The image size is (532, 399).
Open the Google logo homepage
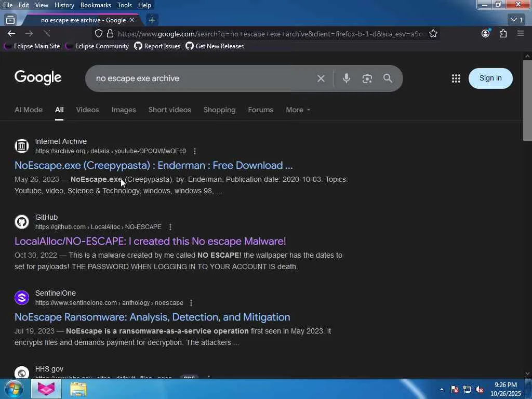38,77
